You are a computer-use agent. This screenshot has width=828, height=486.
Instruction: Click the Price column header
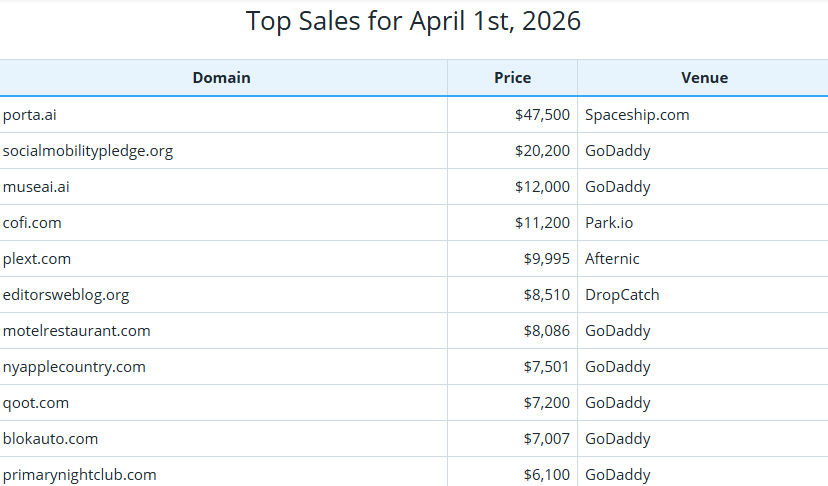click(512, 78)
